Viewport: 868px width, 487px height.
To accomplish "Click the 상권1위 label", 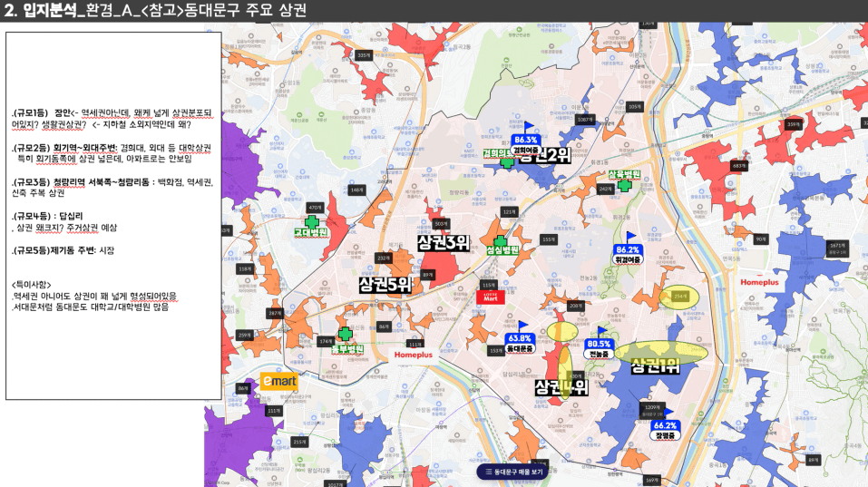I will point(657,366).
